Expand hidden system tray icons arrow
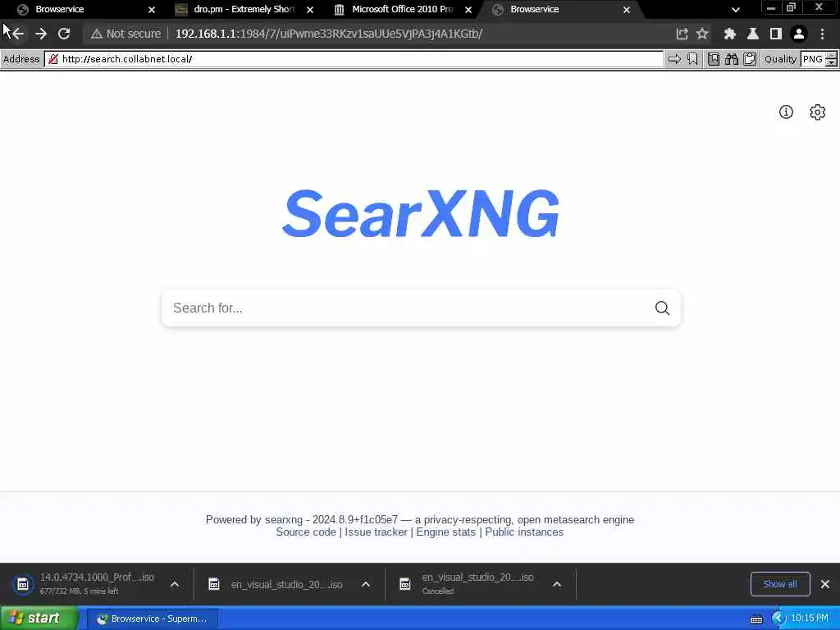Image resolution: width=840 pixels, height=630 pixels. [778, 619]
